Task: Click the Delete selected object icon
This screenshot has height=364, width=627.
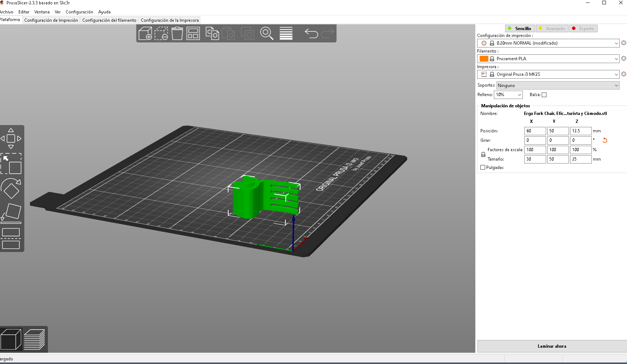Action: click(161, 33)
